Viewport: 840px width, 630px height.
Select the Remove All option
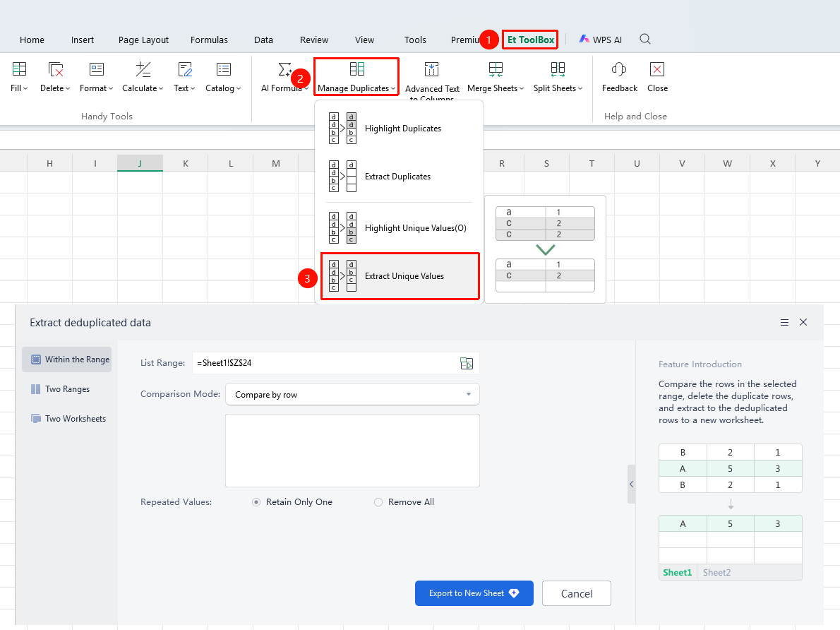coord(404,502)
